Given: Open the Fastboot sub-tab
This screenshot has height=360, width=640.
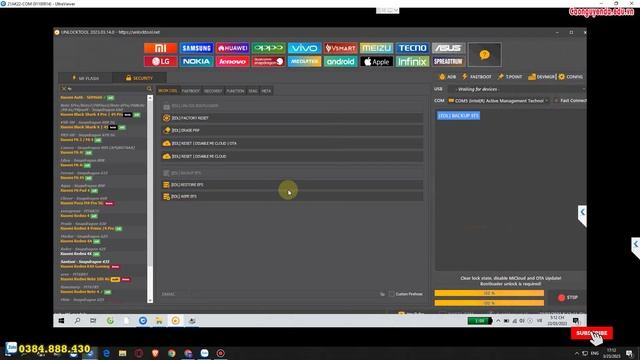Looking at the screenshot, I should 191,91.
